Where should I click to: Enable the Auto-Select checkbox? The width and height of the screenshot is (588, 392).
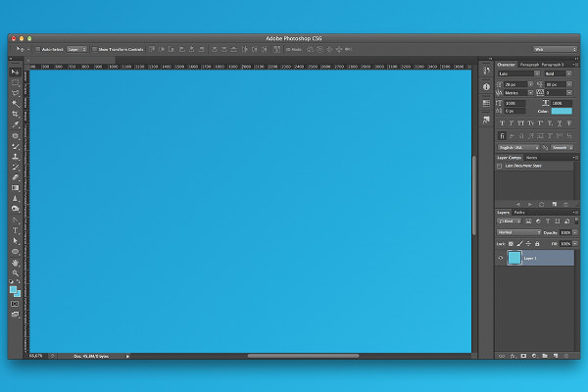point(36,48)
